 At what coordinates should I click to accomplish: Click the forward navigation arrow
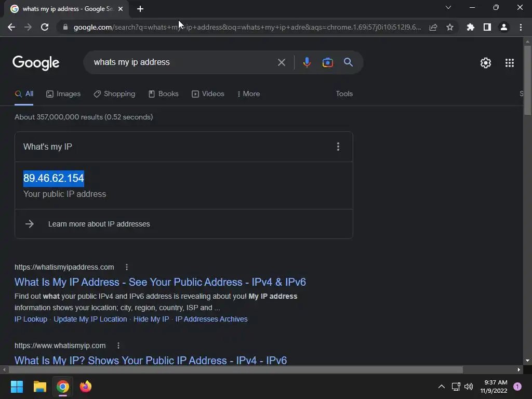(28, 27)
